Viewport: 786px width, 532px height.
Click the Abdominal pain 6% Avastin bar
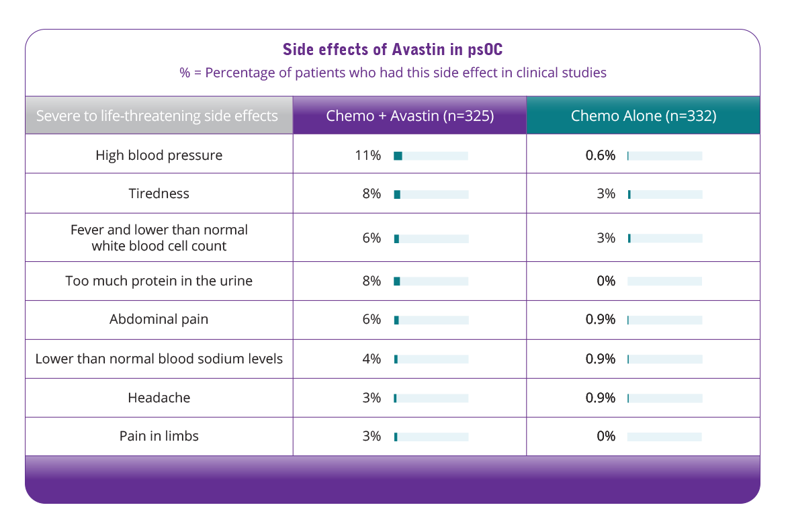pyautogui.click(x=431, y=320)
